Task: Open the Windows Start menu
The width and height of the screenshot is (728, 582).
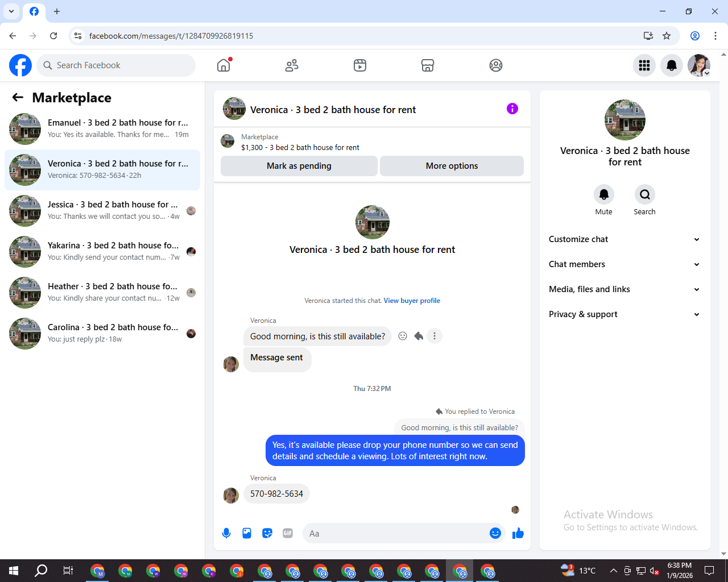Action: click(x=14, y=571)
